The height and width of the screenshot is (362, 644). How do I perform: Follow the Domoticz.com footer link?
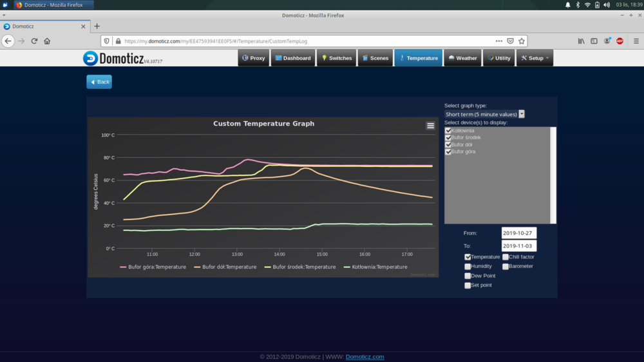(365, 357)
